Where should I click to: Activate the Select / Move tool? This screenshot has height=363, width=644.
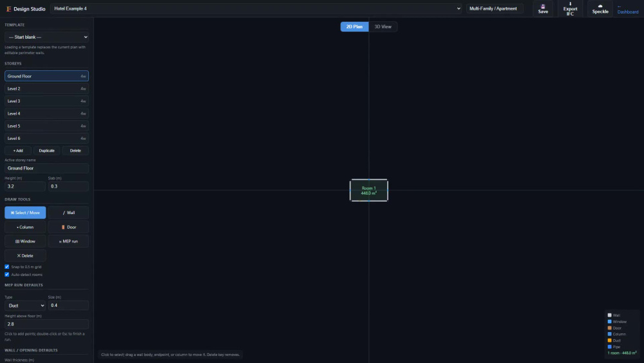(25, 213)
